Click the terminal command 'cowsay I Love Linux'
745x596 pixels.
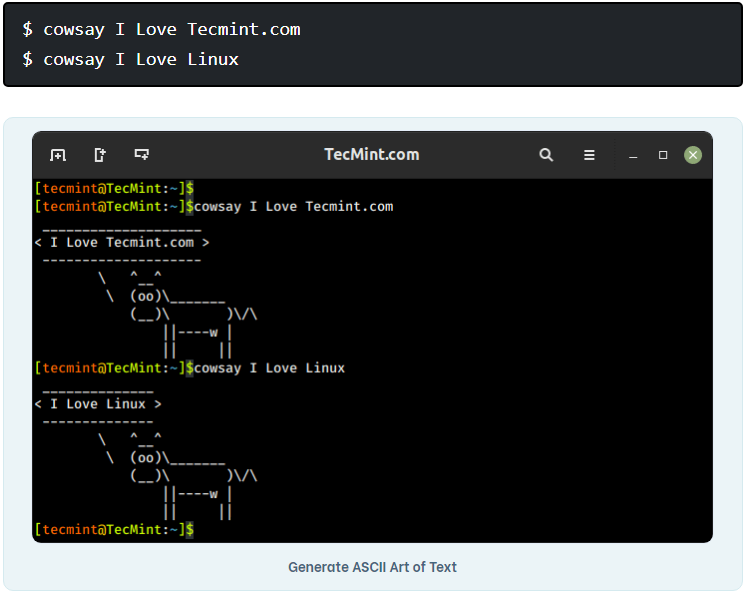pyautogui.click(x=270, y=368)
